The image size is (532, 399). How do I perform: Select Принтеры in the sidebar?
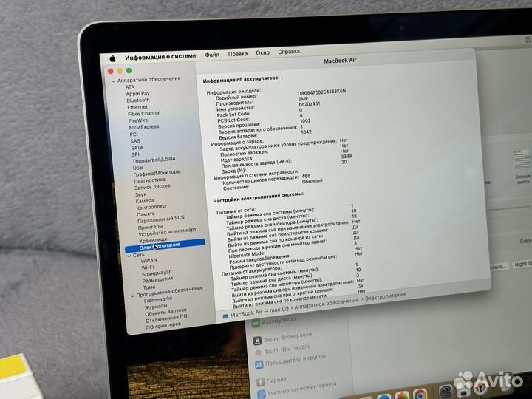pyautogui.click(x=150, y=227)
